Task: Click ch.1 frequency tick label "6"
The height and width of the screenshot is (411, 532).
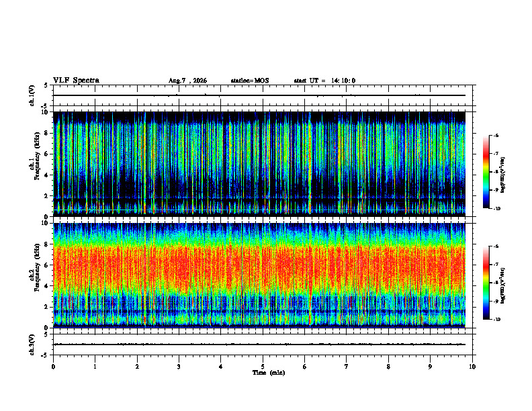Action: [x=48, y=154]
